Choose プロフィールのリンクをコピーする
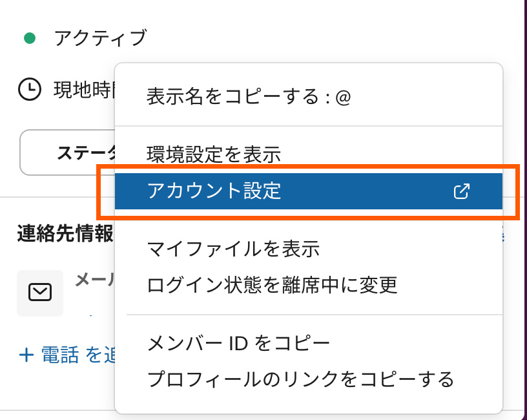 (x=300, y=379)
